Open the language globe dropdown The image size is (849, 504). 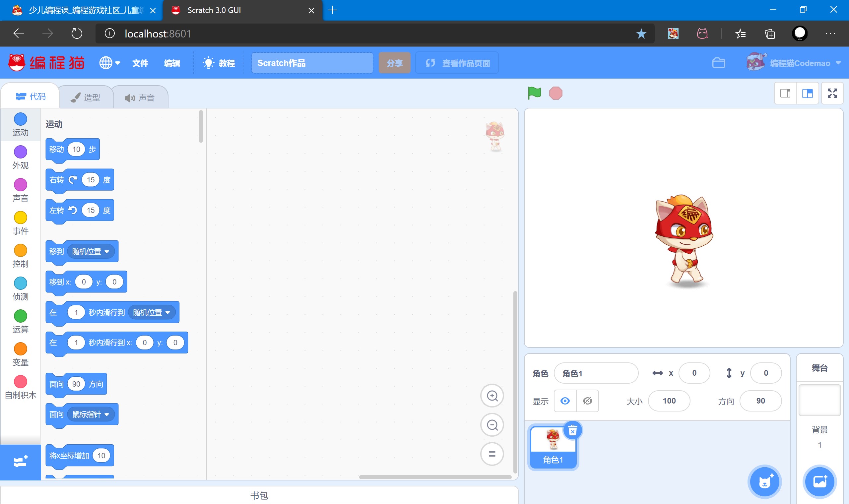click(x=110, y=63)
